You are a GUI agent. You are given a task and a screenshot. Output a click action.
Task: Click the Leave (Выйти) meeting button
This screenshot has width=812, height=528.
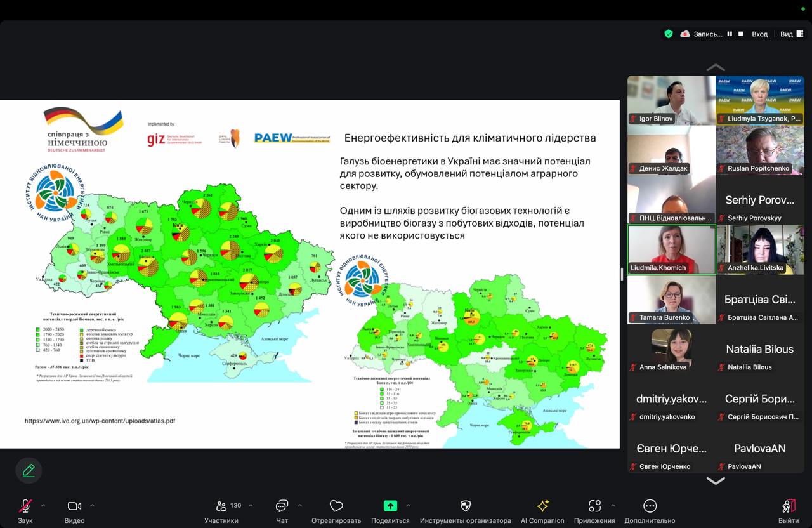789,506
